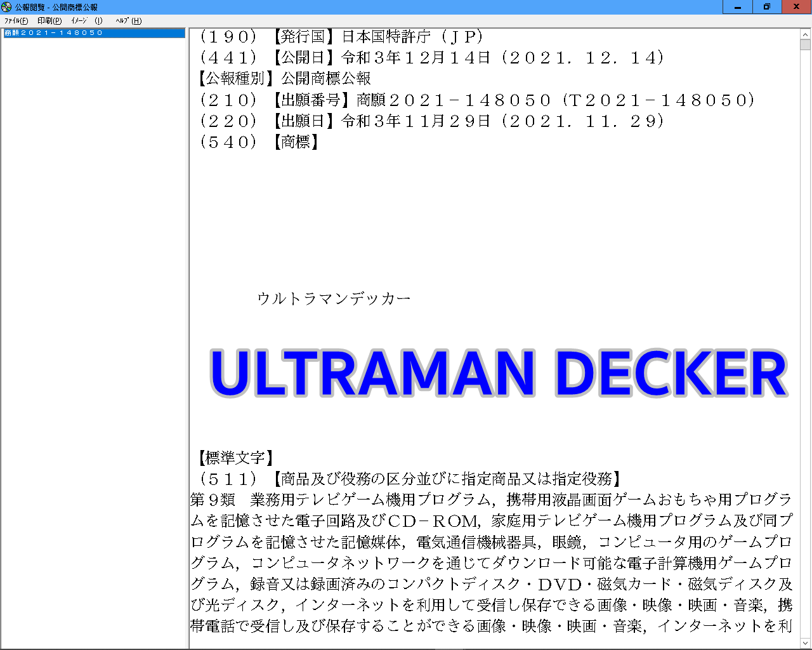This screenshot has height=650, width=812.
Task: Restore the 公報閲覧 window size
Action: pyautogui.click(x=767, y=7)
